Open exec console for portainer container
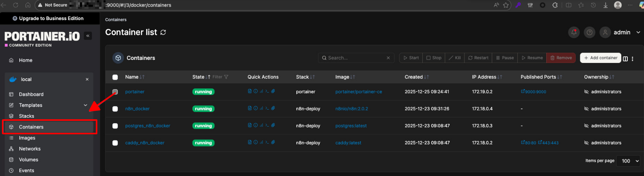 pos(267,91)
